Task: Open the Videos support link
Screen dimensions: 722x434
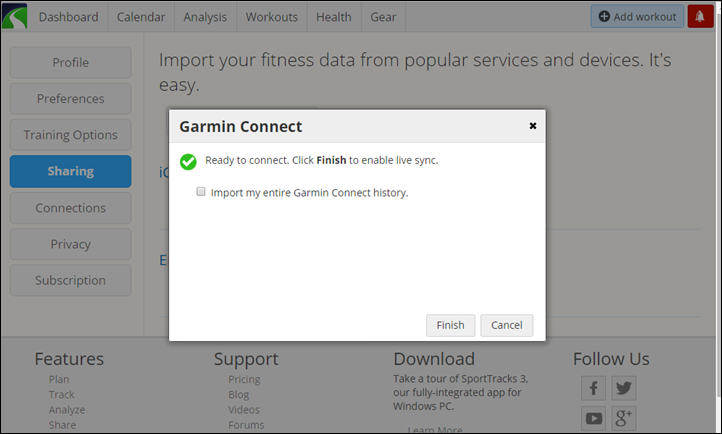Action: [x=244, y=410]
